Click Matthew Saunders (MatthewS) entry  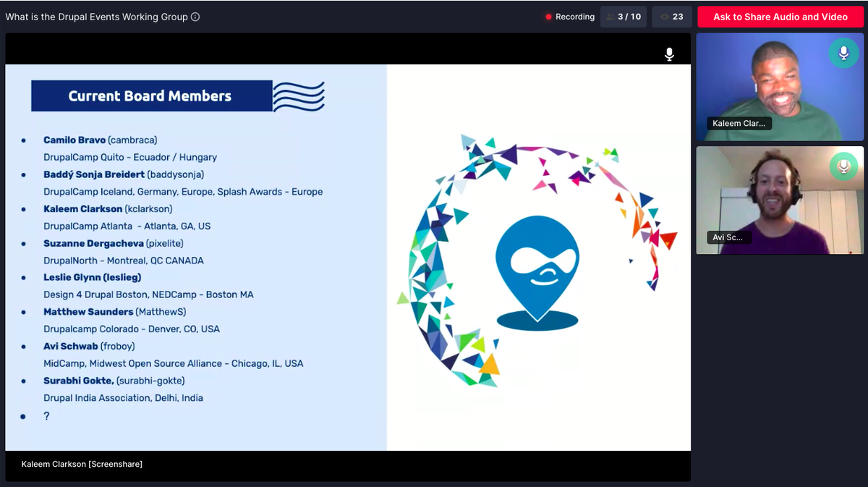(x=114, y=312)
